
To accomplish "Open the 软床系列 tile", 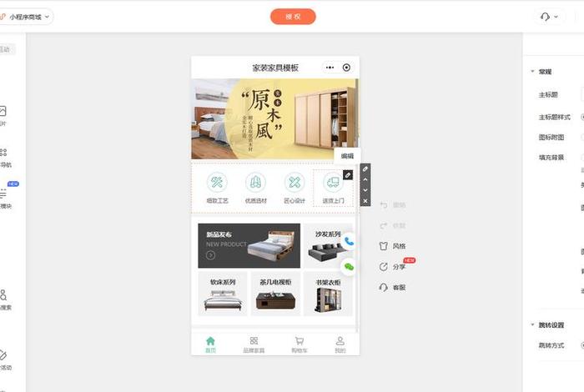I will tap(223, 294).
